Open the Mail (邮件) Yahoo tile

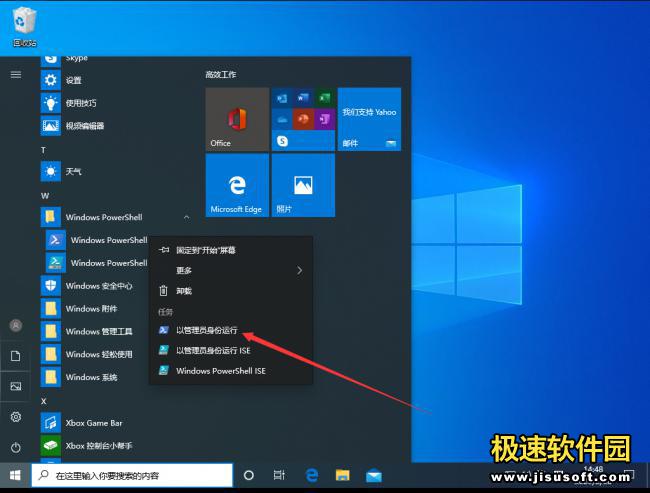click(x=369, y=119)
